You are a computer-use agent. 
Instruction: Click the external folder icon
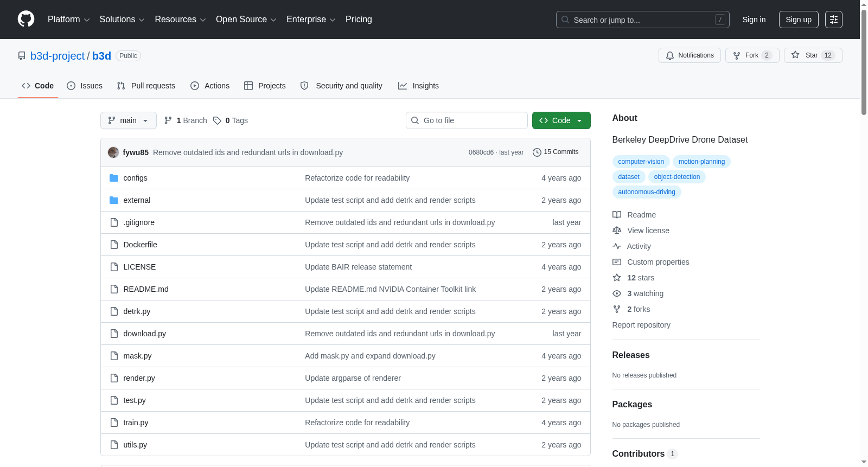(x=114, y=200)
